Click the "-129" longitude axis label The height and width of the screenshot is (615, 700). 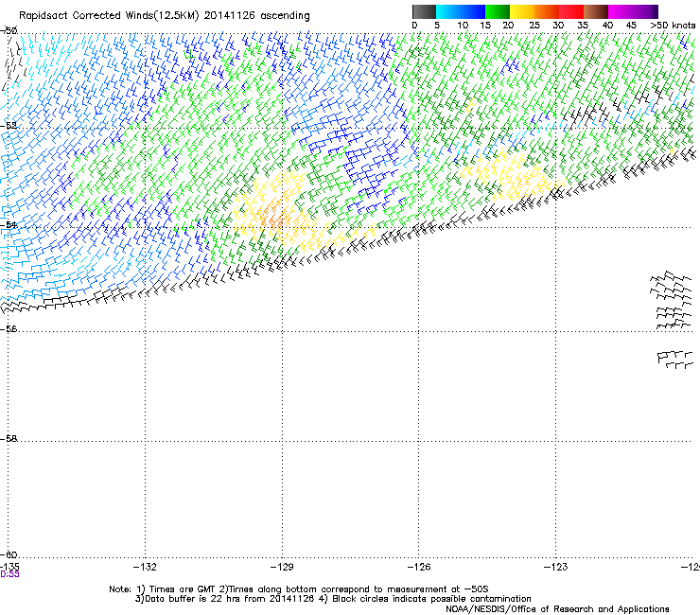282,567
